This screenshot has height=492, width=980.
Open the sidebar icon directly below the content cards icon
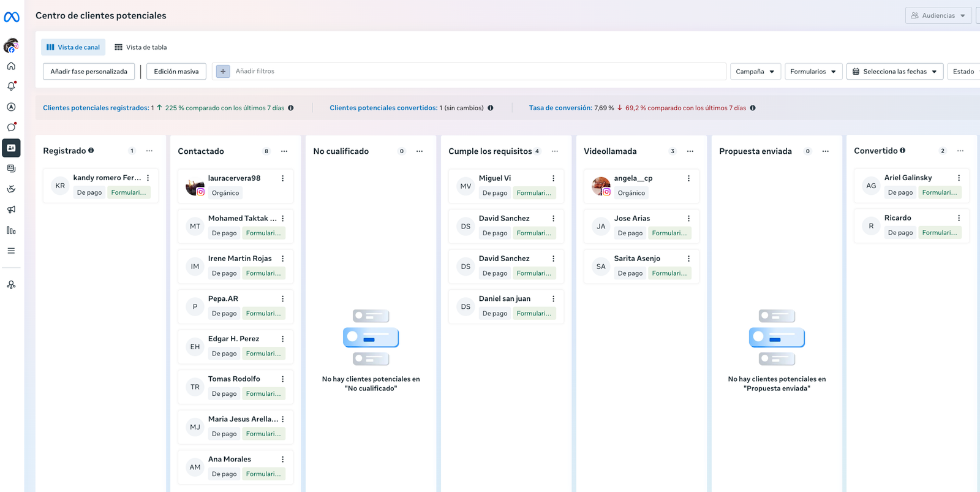(11, 189)
